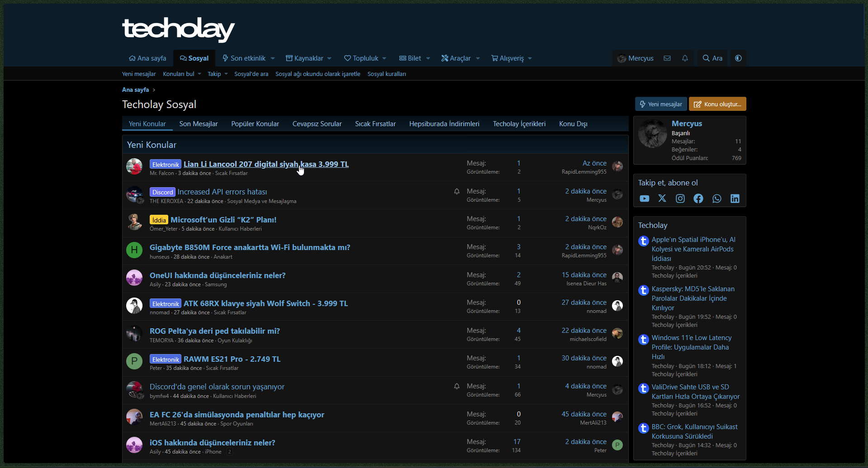The width and height of the screenshot is (868, 468).
Task: Expand the Topluluk dropdown arrow
Action: [x=384, y=58]
